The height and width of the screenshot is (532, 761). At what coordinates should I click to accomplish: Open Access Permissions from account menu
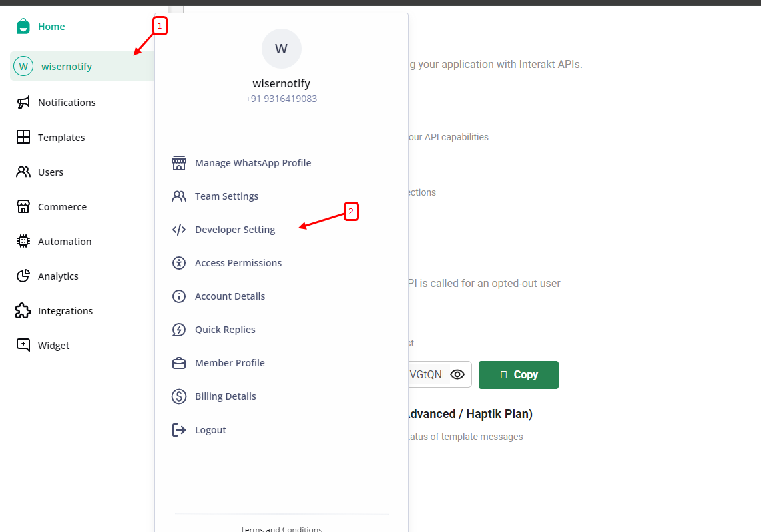point(238,262)
